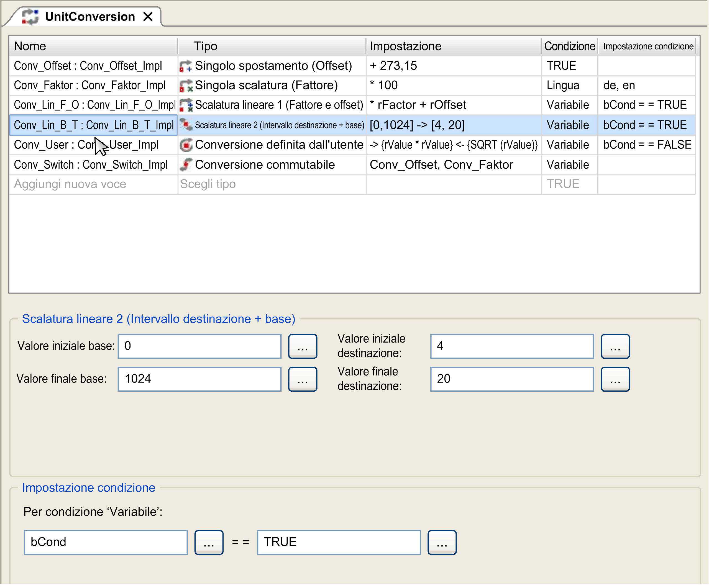Screen dimensions: 709x588
Task: Click the 'Singolo spostamento (Offset)' type cell
Action: (272, 66)
